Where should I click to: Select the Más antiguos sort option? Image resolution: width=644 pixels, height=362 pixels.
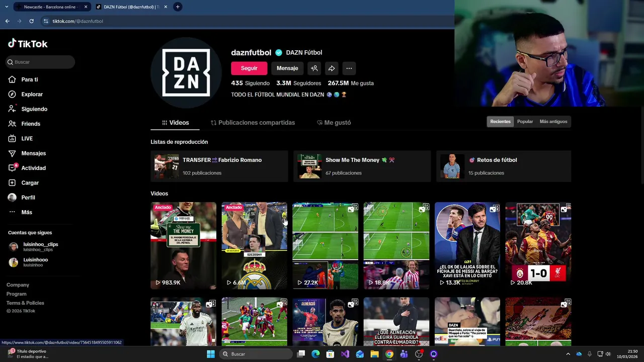click(553, 122)
